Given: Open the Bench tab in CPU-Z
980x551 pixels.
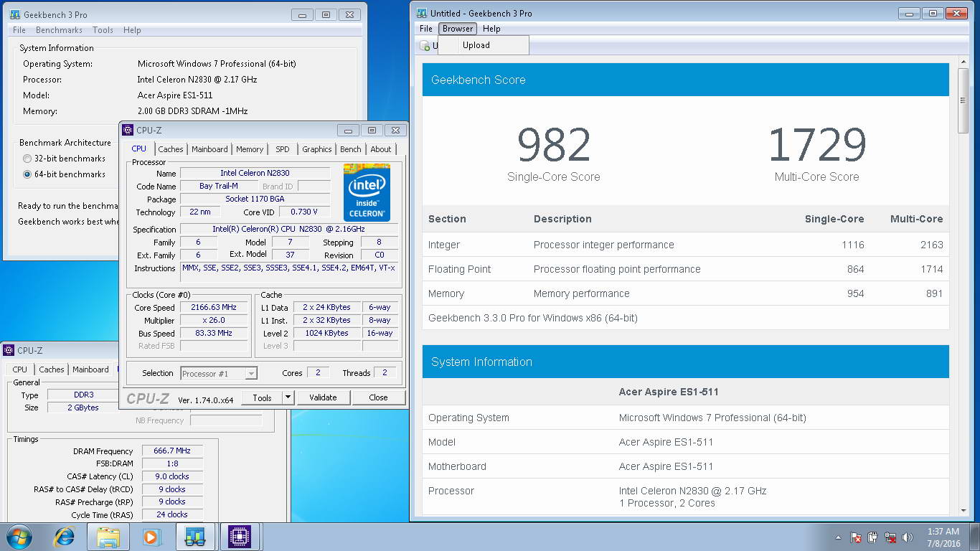Looking at the screenshot, I should [351, 149].
